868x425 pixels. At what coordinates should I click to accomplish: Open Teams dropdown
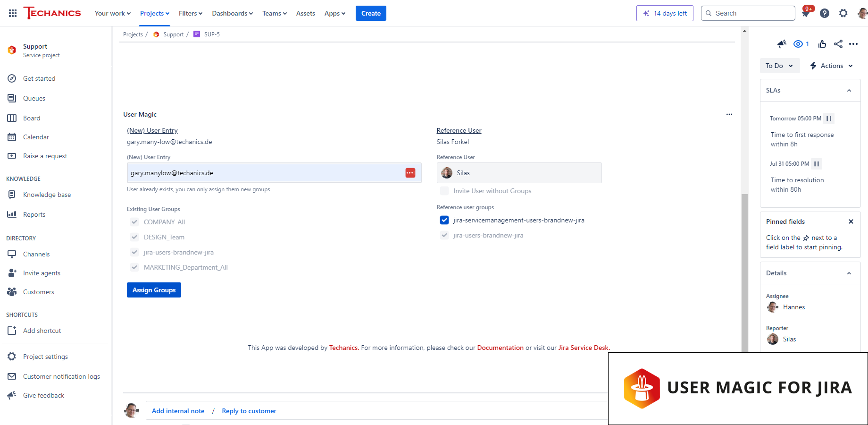coord(275,13)
